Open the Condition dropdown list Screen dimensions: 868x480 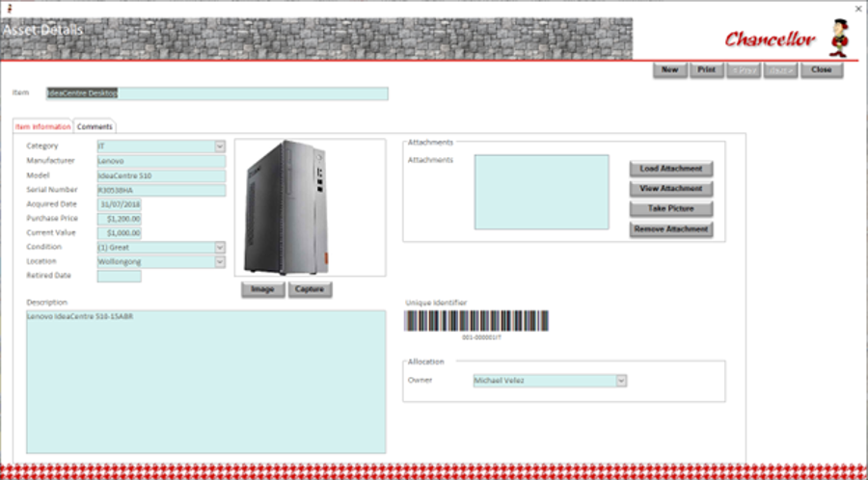tap(220, 247)
